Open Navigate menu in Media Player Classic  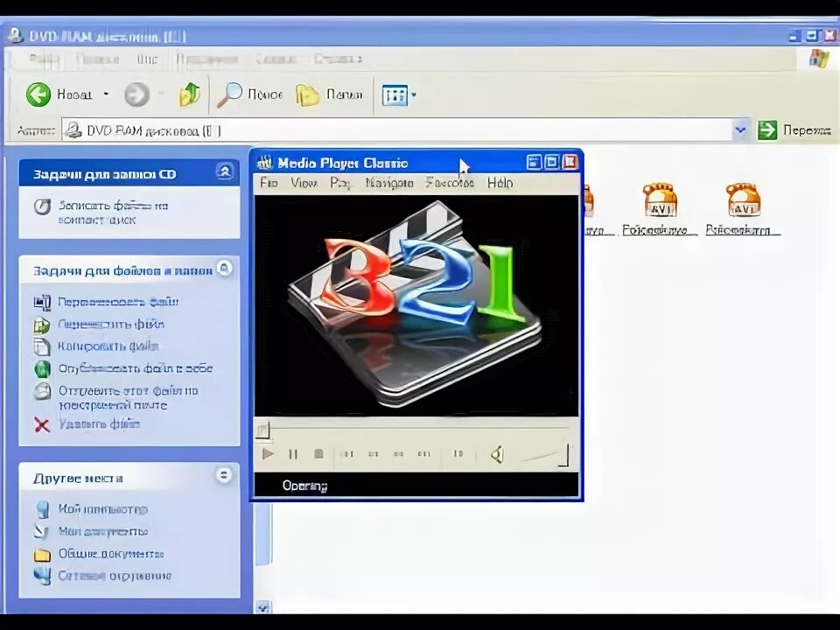pyautogui.click(x=389, y=183)
